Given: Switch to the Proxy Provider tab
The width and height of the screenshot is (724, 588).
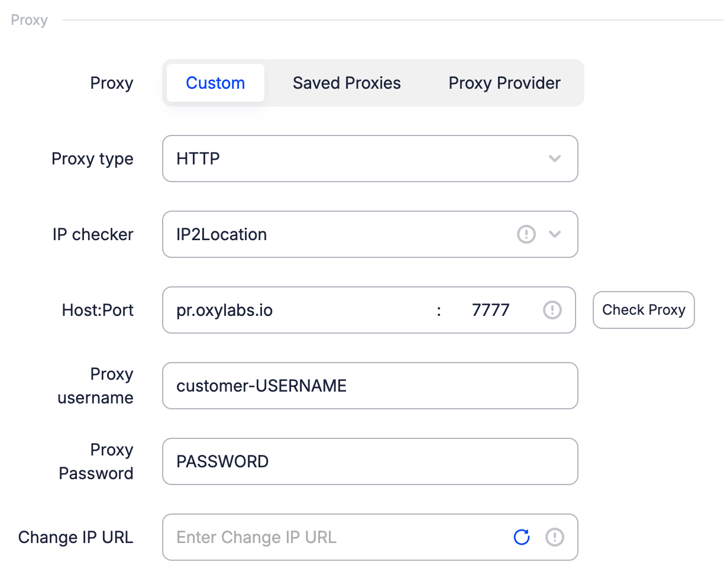Looking at the screenshot, I should pyautogui.click(x=505, y=83).
